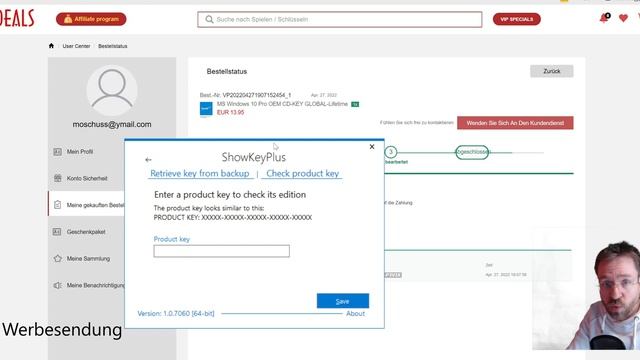Click the search magnifier icon
The height and width of the screenshot is (360, 640).
[x=209, y=20]
